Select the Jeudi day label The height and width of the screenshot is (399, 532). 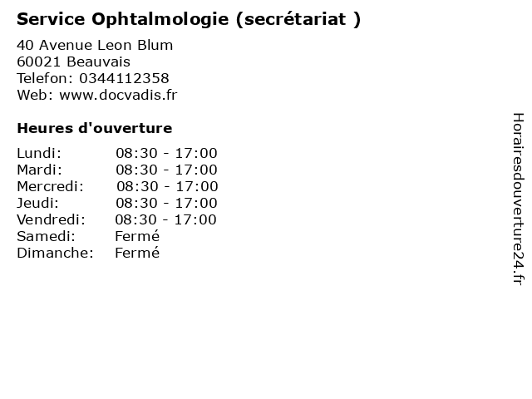[37, 203]
